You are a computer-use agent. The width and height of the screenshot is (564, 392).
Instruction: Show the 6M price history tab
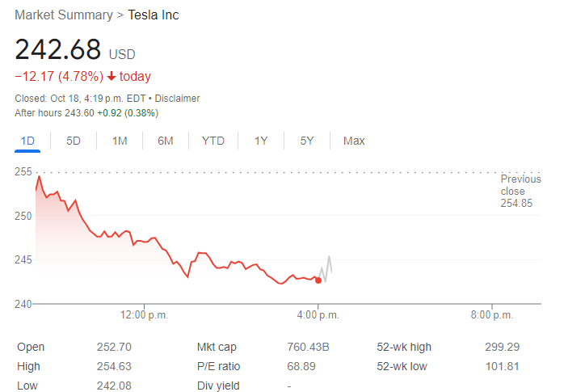(166, 141)
